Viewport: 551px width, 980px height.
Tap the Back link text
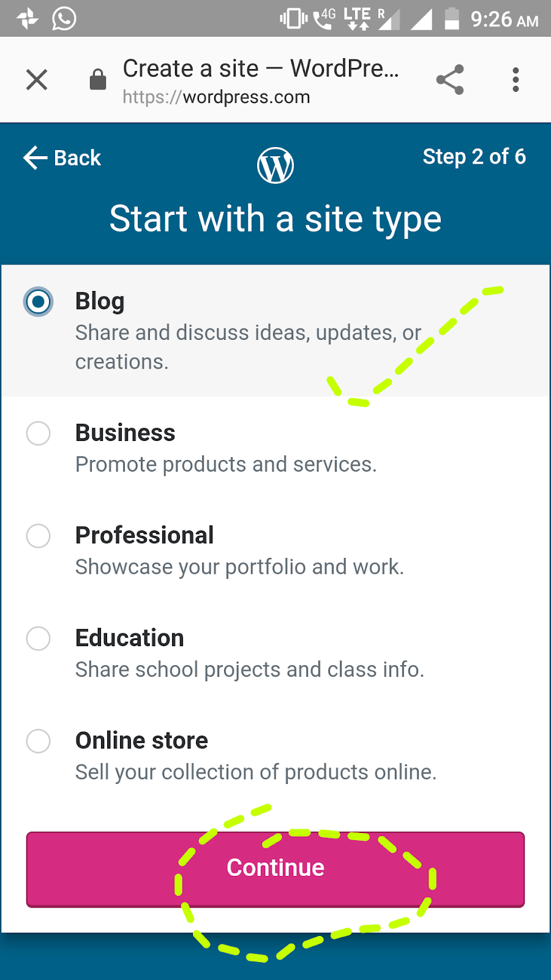(77, 158)
